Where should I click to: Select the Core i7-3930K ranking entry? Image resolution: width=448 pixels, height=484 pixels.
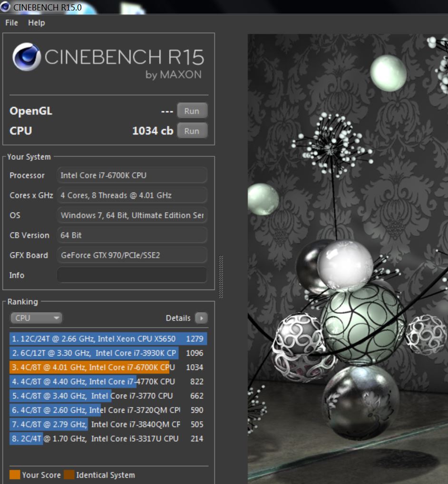coord(108,353)
